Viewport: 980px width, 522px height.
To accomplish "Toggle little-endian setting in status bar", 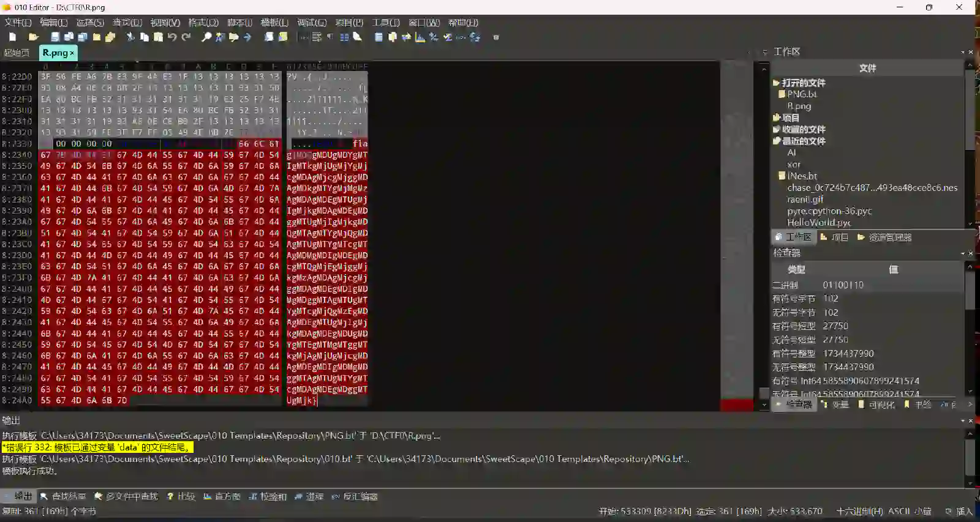I will [x=923, y=512].
